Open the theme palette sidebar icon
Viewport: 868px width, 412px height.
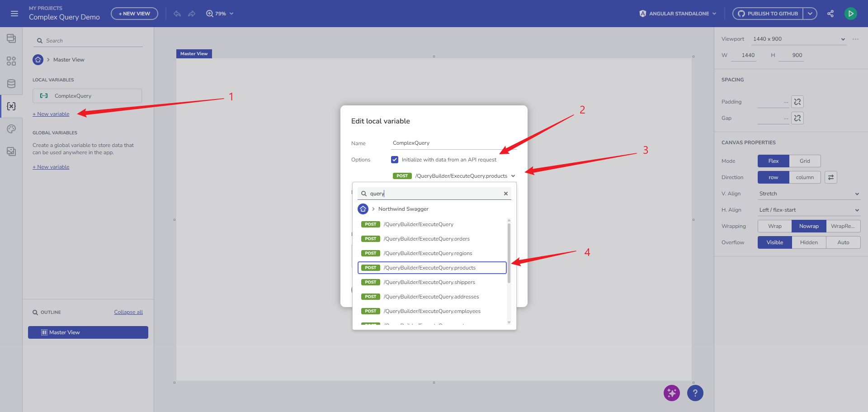pyautogui.click(x=11, y=129)
